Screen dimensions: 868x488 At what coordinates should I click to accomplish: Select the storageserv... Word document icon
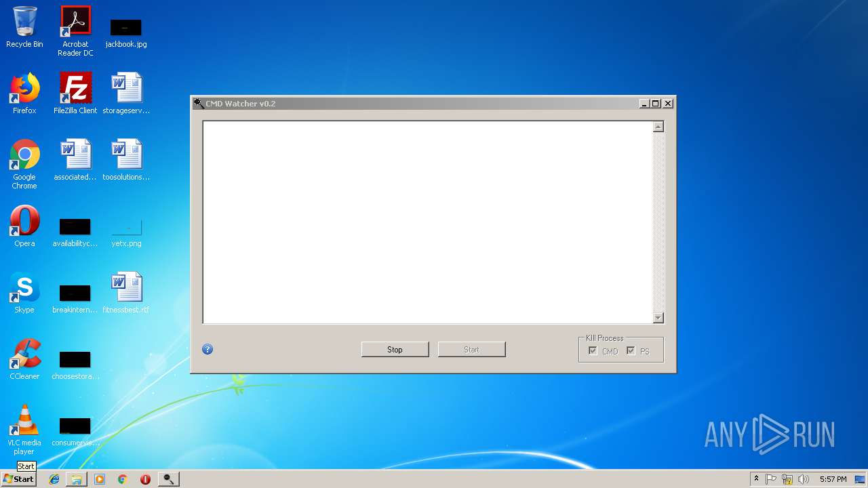point(126,94)
